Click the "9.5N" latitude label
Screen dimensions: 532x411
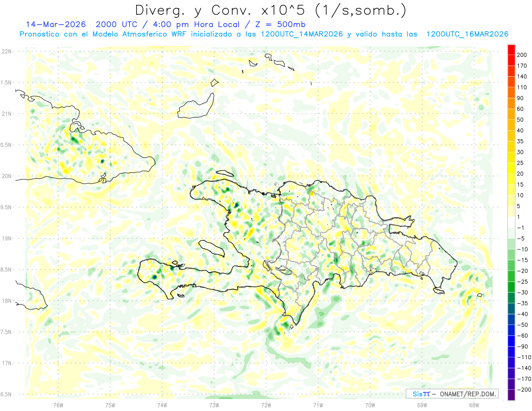coord(6,207)
